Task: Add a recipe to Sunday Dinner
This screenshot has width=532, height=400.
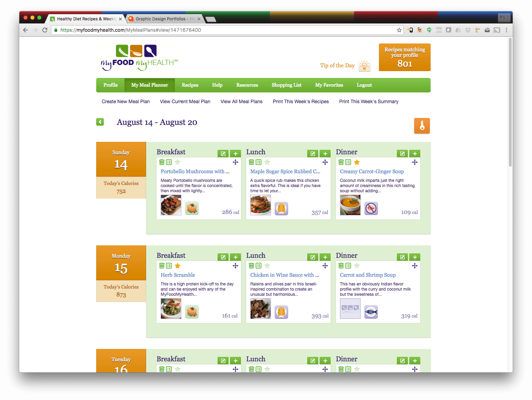Action: 415,154
